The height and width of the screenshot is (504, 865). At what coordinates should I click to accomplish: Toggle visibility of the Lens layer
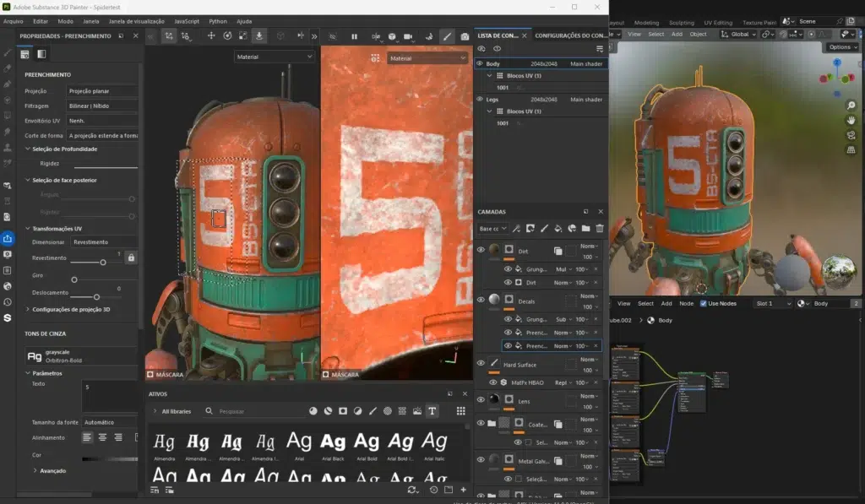click(482, 398)
